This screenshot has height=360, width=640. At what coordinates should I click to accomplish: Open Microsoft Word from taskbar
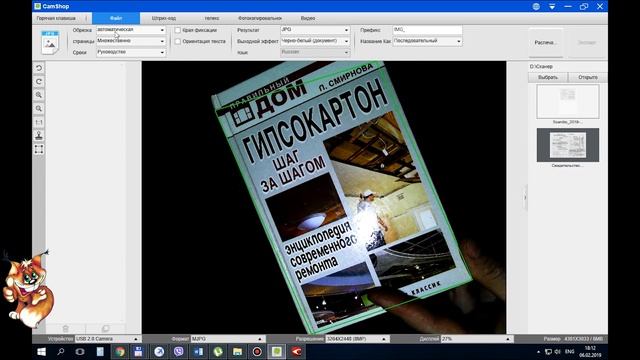coord(198,351)
